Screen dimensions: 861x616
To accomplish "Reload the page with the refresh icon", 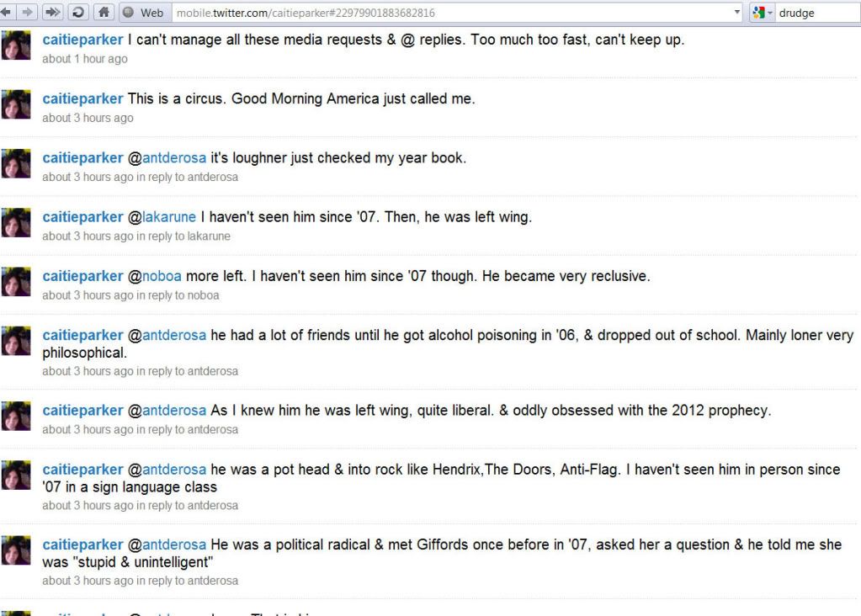I will click(x=78, y=12).
